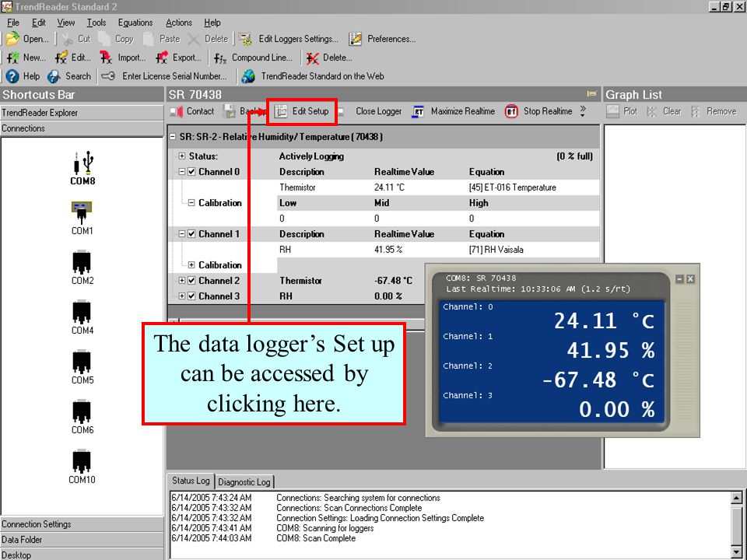
Task: Click the Copy icon in toolbar
Action: (x=104, y=39)
